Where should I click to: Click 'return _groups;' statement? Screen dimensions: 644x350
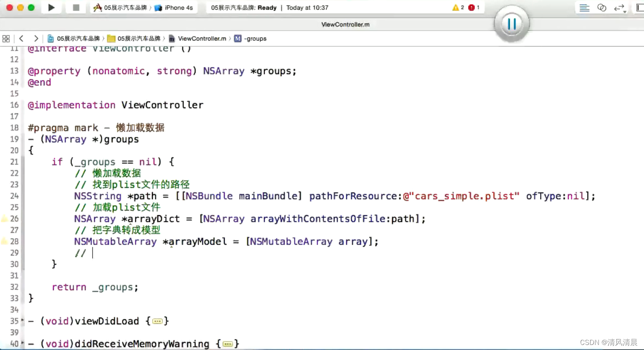[95, 287]
